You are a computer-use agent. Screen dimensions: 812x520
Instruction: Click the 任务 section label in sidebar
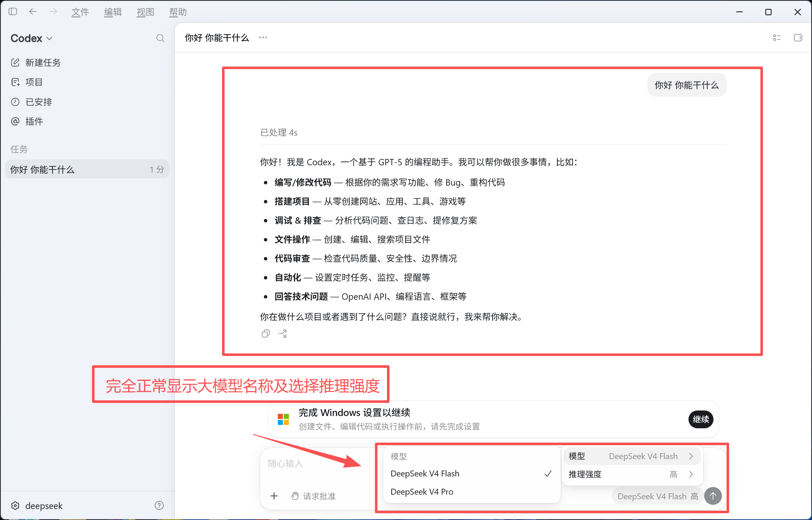coord(19,149)
